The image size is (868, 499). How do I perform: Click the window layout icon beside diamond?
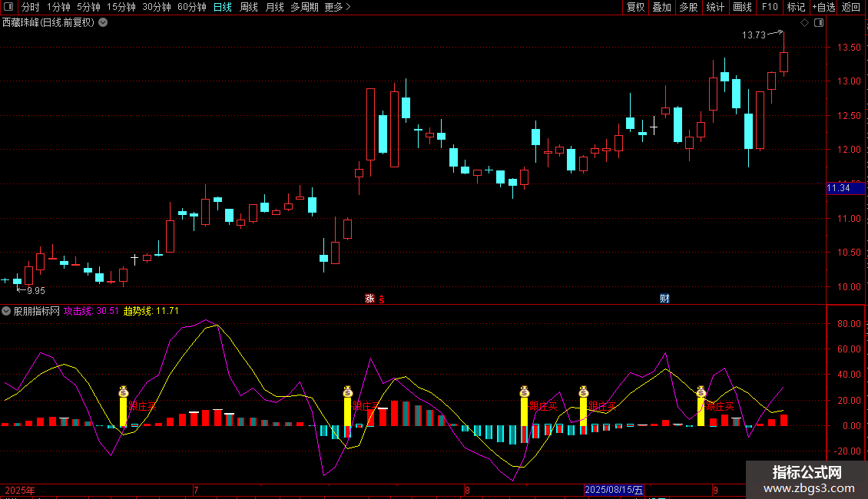819,23
